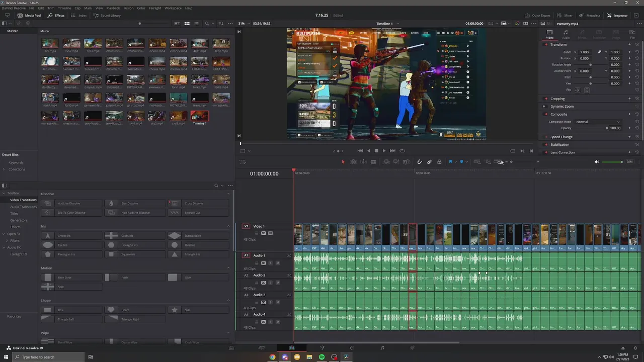Toggle the Linked Selection chain icon
The image size is (644, 362).
click(x=429, y=162)
